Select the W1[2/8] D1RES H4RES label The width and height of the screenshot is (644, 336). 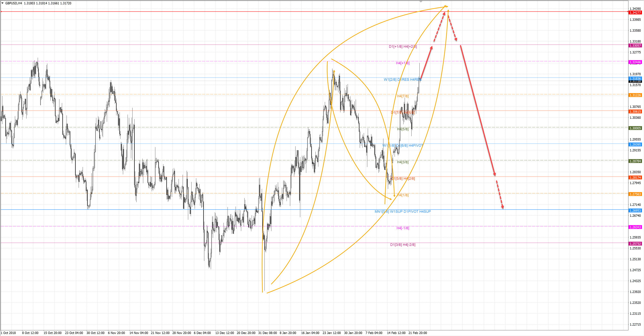pos(402,80)
